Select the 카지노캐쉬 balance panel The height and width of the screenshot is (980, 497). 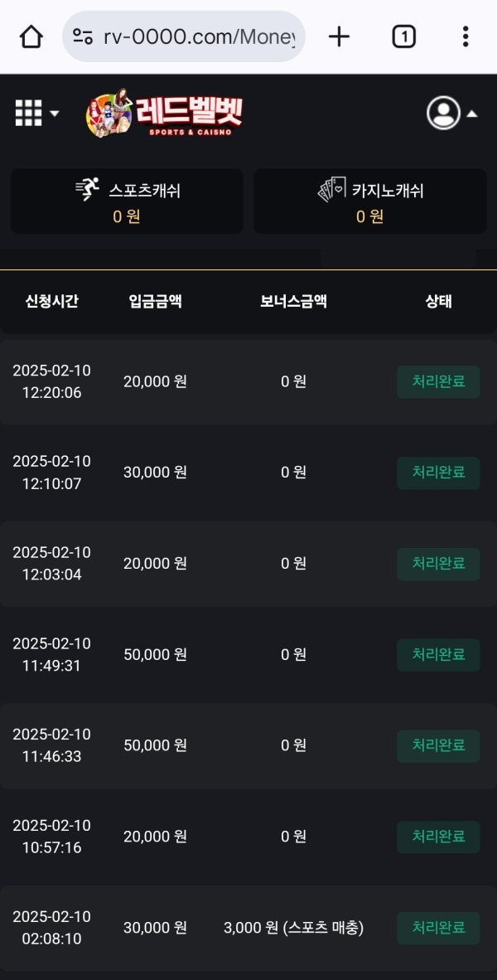369,201
